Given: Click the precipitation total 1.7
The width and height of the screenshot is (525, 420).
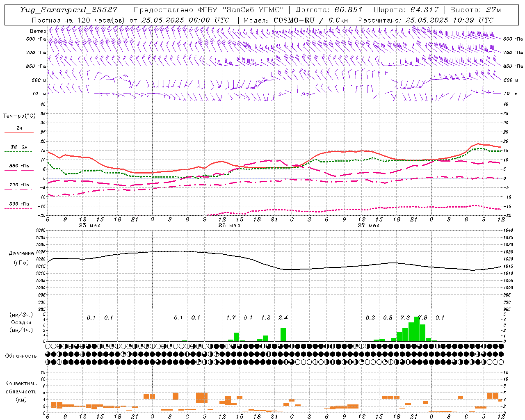Looking at the screenshot, I should pyautogui.click(x=231, y=318).
